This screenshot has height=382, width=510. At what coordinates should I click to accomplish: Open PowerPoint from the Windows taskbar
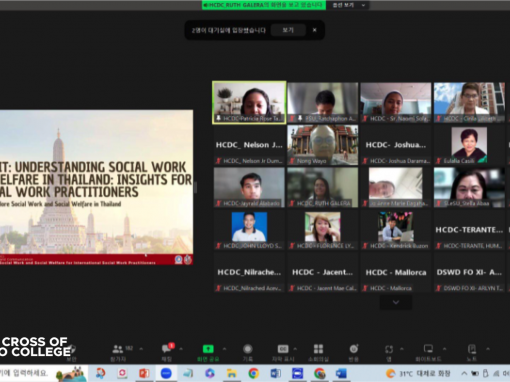pos(144,373)
